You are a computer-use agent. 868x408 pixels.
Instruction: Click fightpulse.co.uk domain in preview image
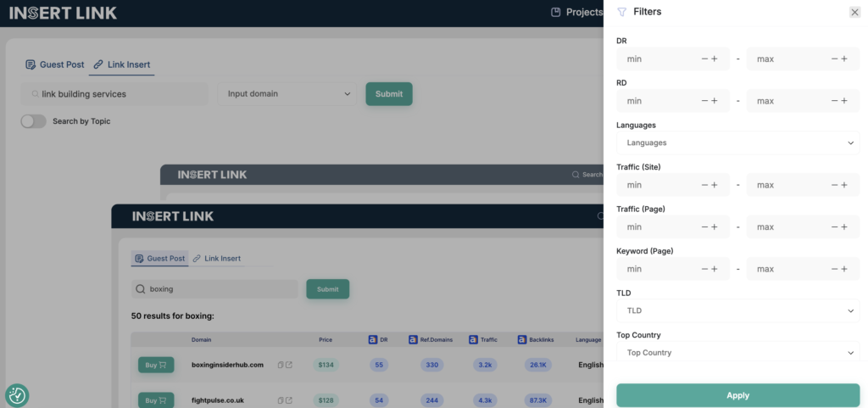click(218, 400)
